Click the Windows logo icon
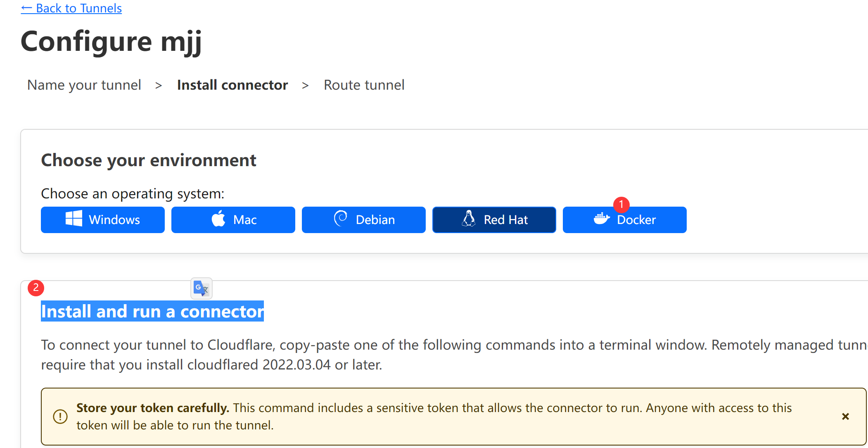This screenshot has height=448, width=868. point(74,218)
